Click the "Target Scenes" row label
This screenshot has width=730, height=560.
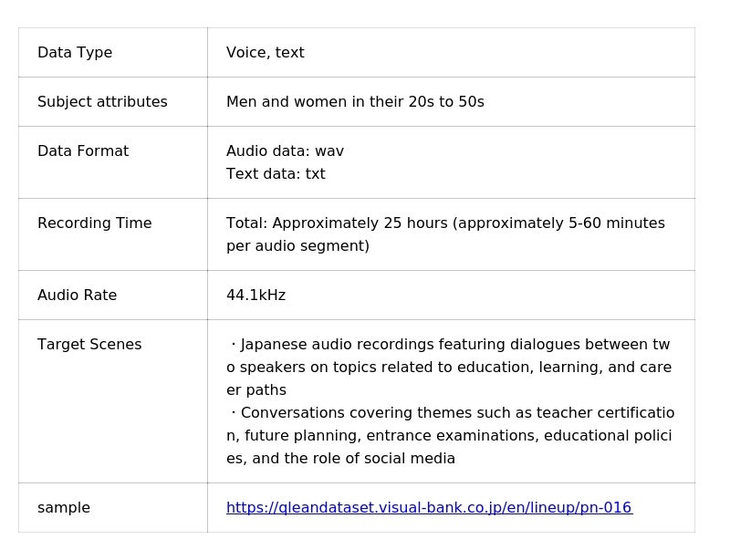coord(89,345)
